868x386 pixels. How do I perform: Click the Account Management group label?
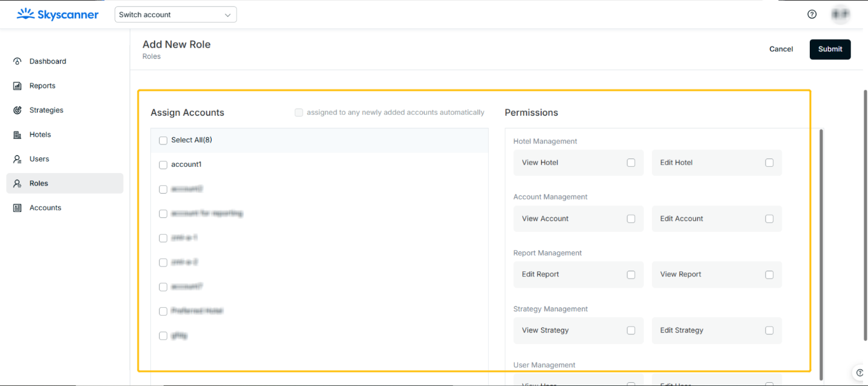click(551, 197)
